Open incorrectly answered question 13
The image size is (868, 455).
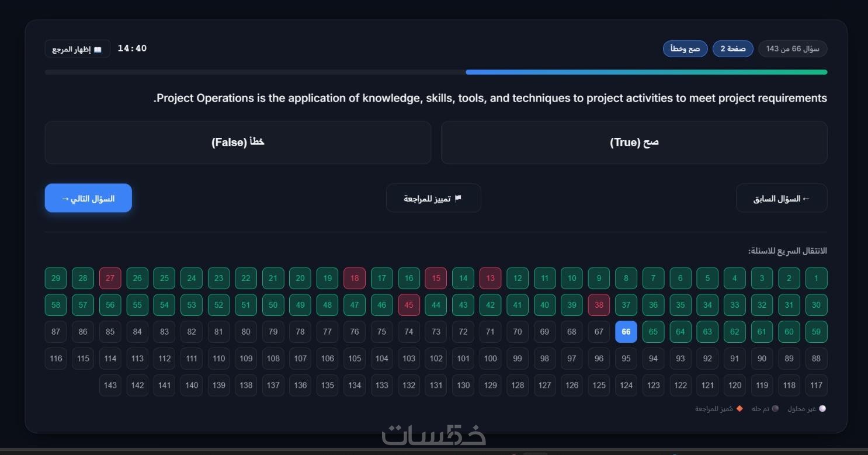click(x=490, y=278)
